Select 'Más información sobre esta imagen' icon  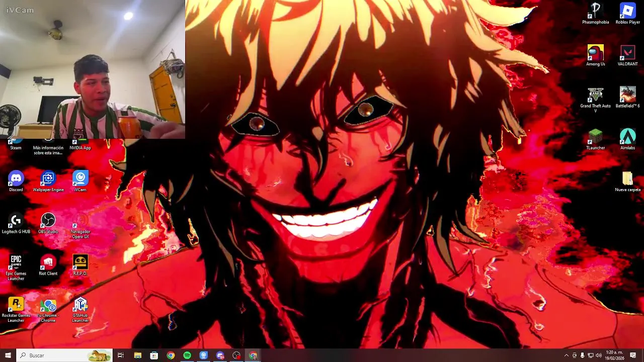point(48,147)
